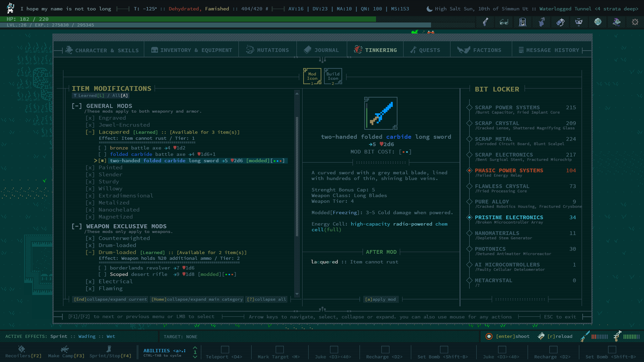644x362 pixels.
Task: Check the bronze battle axe checkbox
Action: click(x=103, y=147)
